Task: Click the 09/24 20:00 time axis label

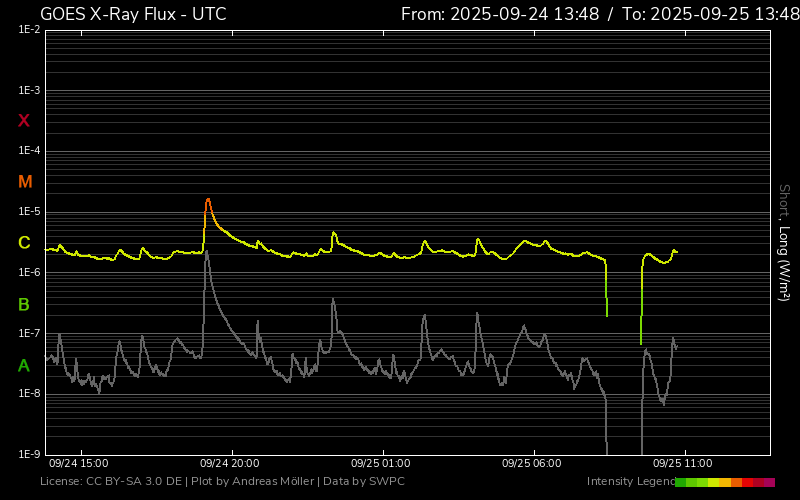Action: click(x=230, y=464)
